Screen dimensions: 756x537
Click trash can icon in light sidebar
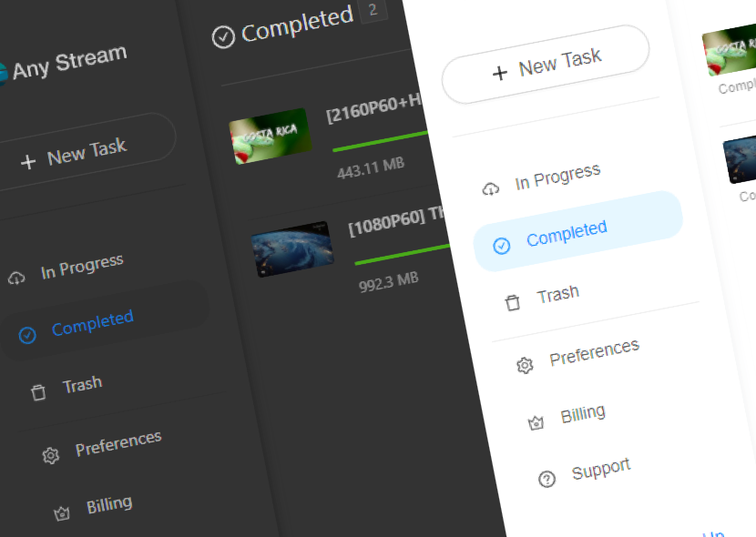(513, 302)
